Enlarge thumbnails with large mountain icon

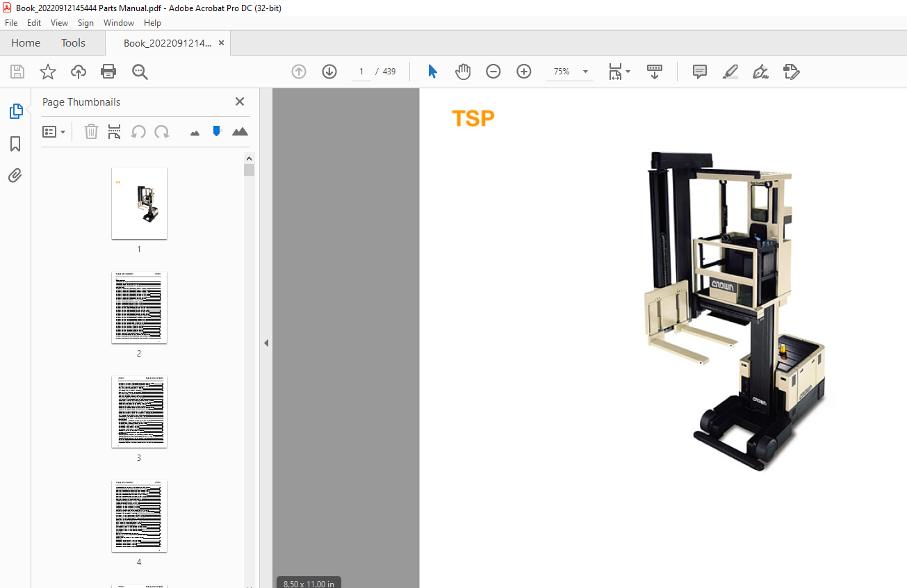[240, 131]
